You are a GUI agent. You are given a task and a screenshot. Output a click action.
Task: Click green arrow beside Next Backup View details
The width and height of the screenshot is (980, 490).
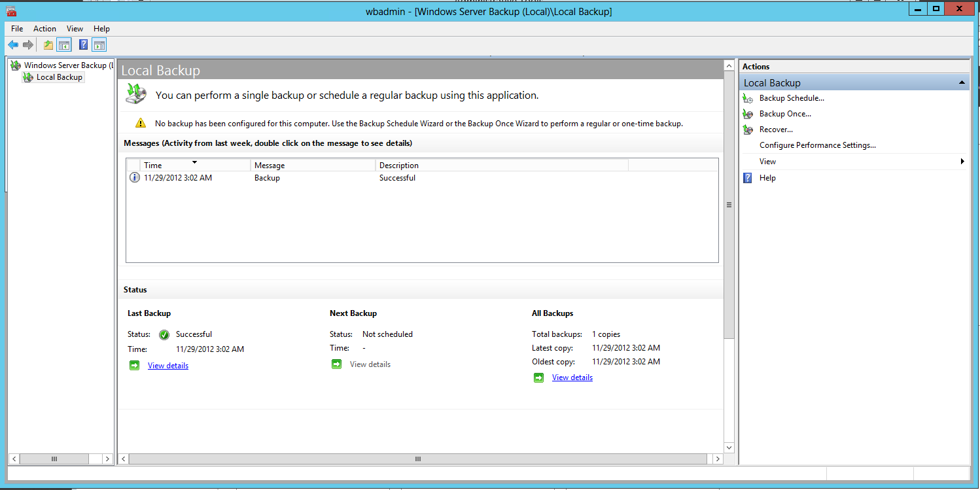coord(337,364)
